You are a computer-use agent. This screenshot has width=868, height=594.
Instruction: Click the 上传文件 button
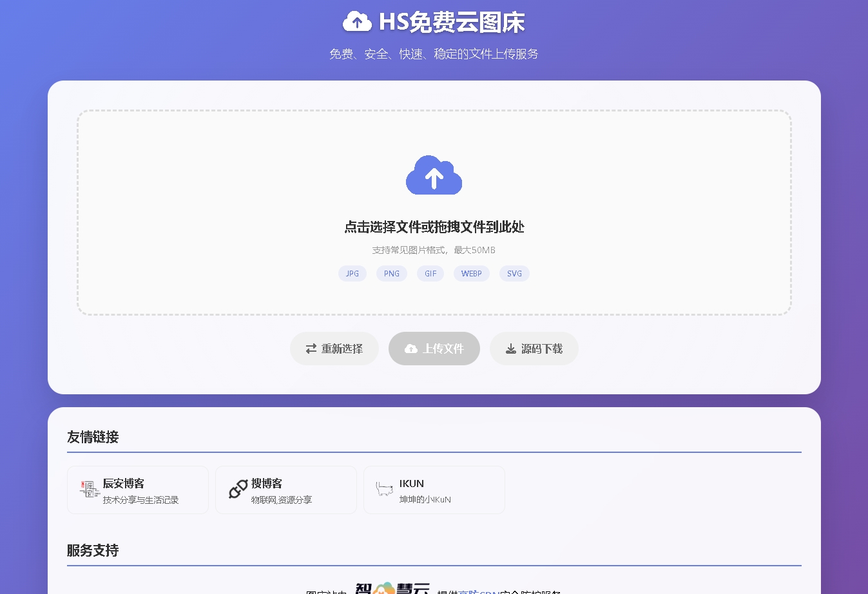434,349
